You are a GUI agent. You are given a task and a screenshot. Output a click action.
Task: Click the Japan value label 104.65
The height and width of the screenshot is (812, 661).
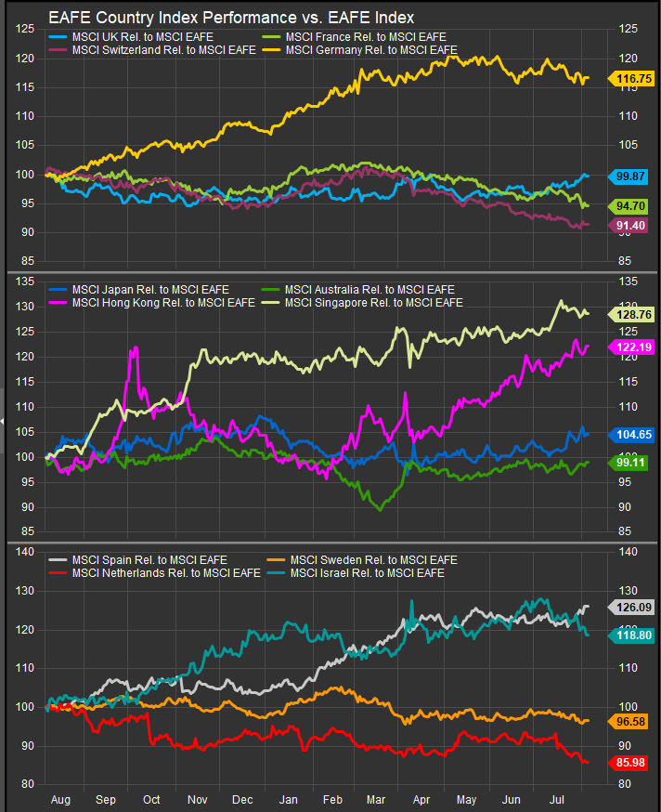(631, 435)
